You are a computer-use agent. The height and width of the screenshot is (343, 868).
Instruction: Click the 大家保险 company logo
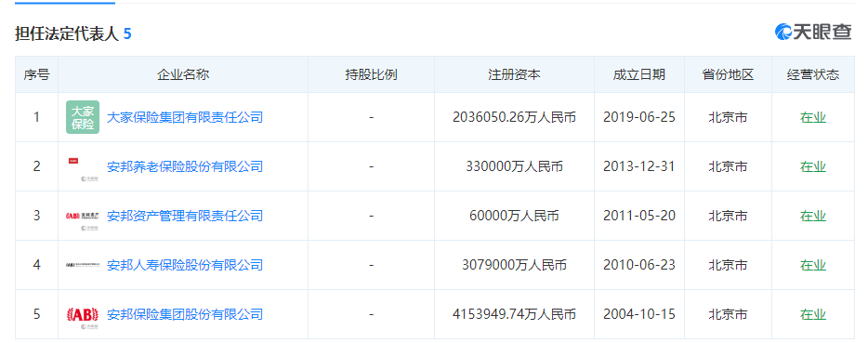click(83, 117)
